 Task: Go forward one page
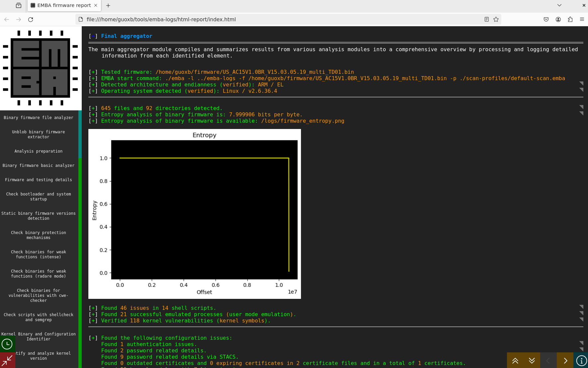(x=19, y=19)
